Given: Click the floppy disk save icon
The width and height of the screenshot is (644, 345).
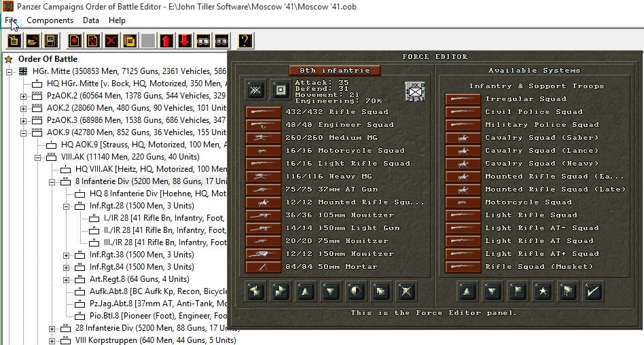Looking at the screenshot, I should click(50, 41).
